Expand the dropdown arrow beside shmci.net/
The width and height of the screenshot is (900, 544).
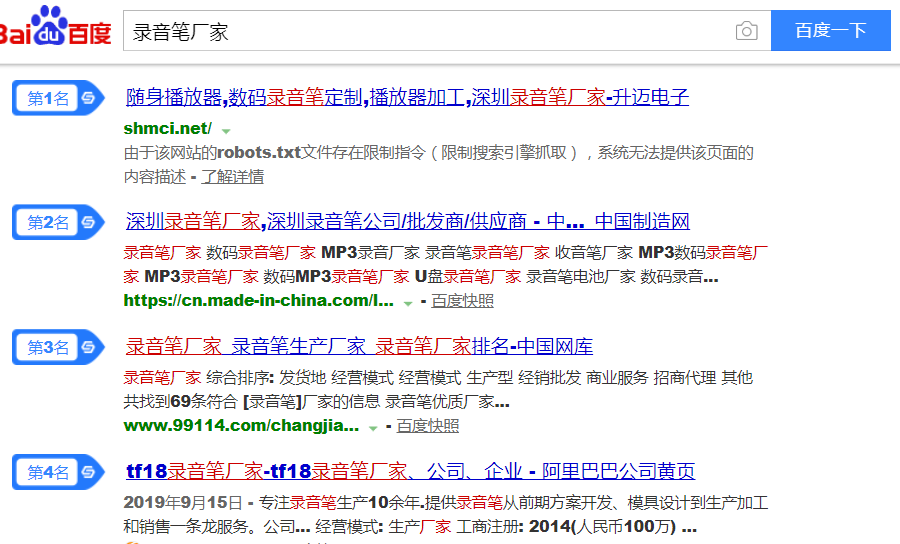(226, 131)
